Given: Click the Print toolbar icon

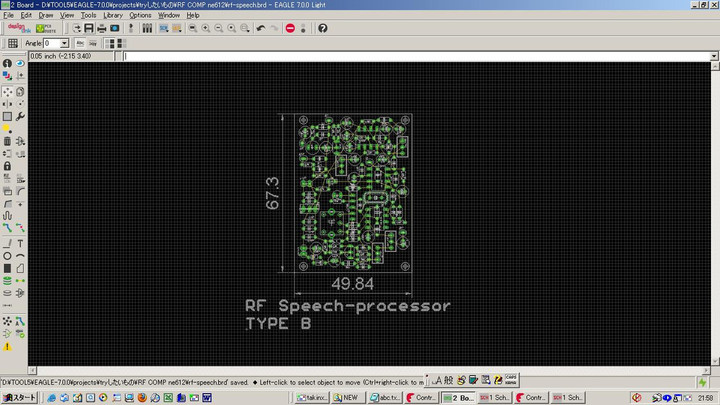Looking at the screenshot, I should [102, 28].
